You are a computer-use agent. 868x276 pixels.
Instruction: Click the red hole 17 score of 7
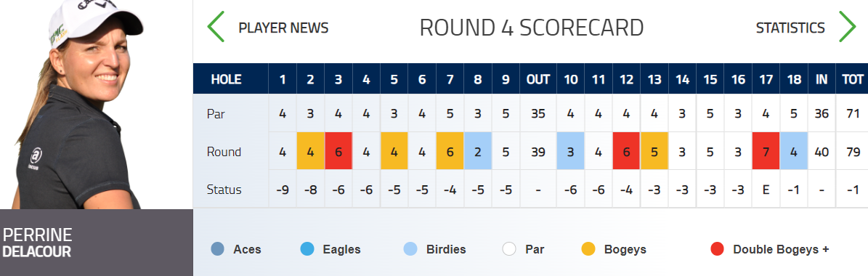tap(766, 151)
